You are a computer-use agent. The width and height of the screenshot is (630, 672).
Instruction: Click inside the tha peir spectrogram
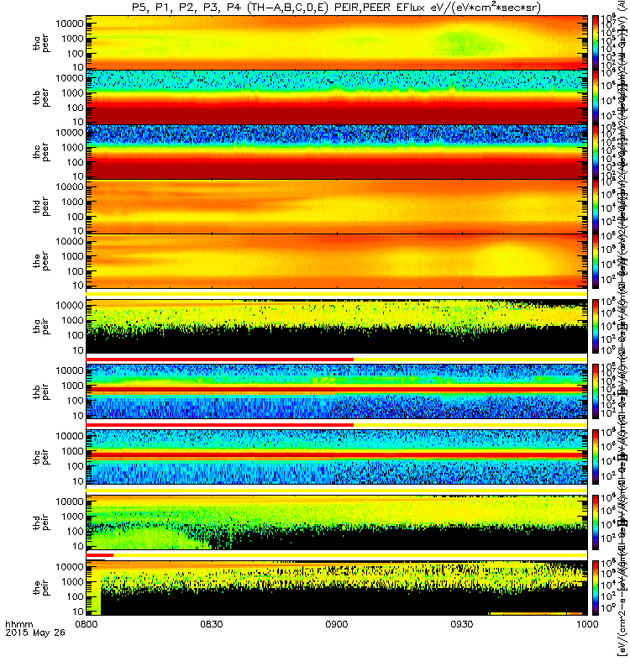[x=337, y=327]
